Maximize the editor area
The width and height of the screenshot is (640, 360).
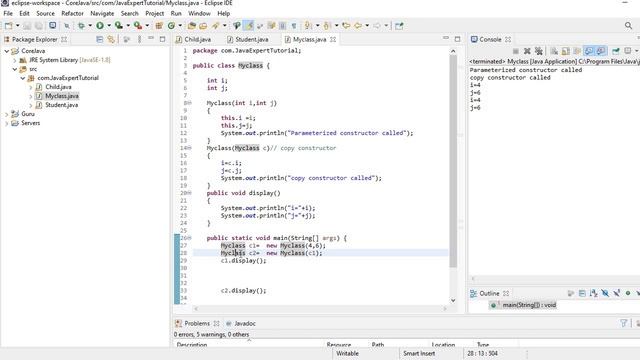457,39
